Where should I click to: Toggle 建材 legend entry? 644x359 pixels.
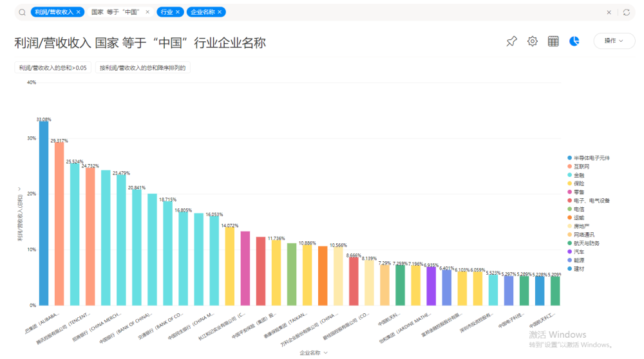(576, 269)
